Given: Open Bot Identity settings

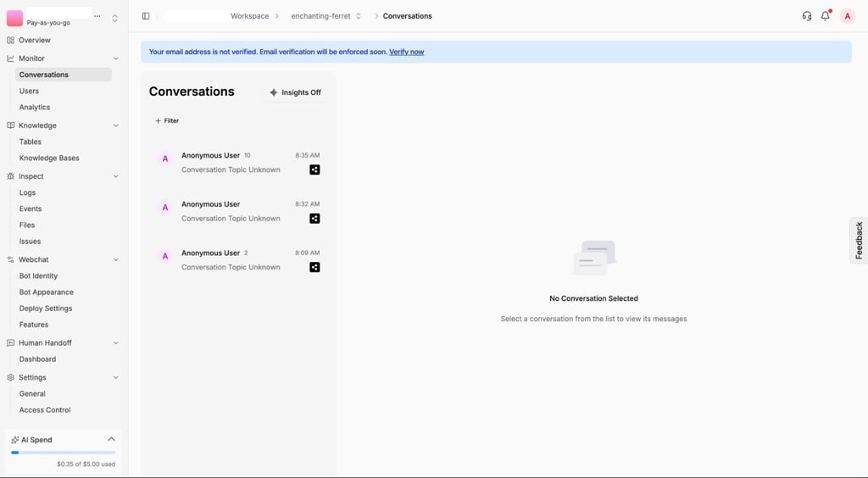Looking at the screenshot, I should (x=38, y=276).
